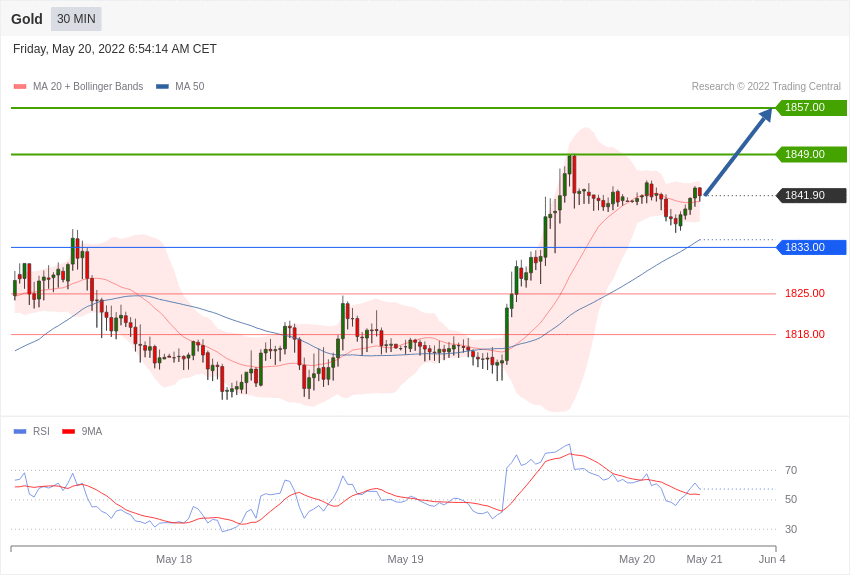Click the 9MA red legend swatch
The height and width of the screenshot is (576, 850).
68,431
